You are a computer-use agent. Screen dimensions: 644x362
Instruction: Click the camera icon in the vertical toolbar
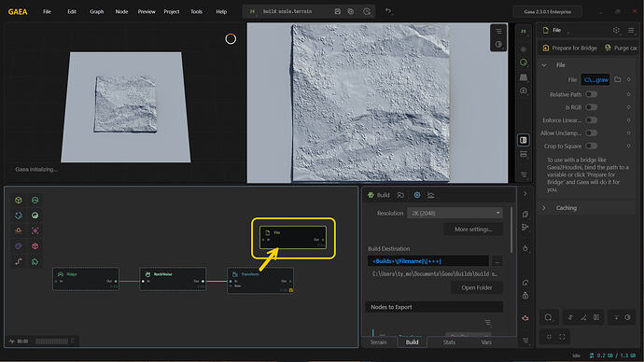(524, 90)
